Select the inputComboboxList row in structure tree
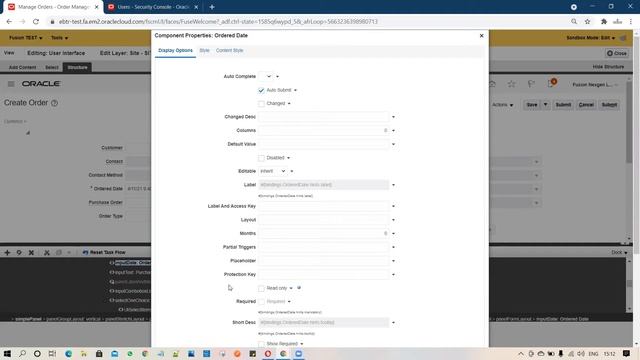640x360 pixels. click(x=131, y=291)
